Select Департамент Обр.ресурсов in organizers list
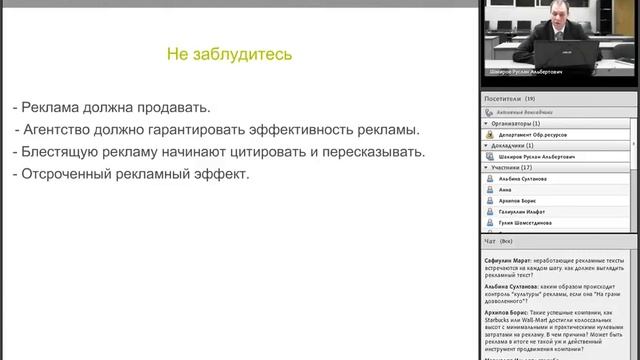 pyautogui.click(x=556, y=135)
